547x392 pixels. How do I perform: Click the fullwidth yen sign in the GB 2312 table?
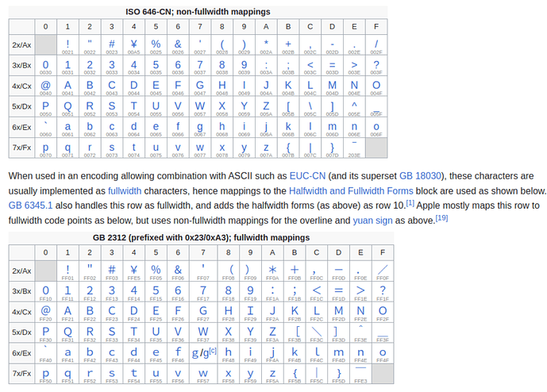[133, 269]
